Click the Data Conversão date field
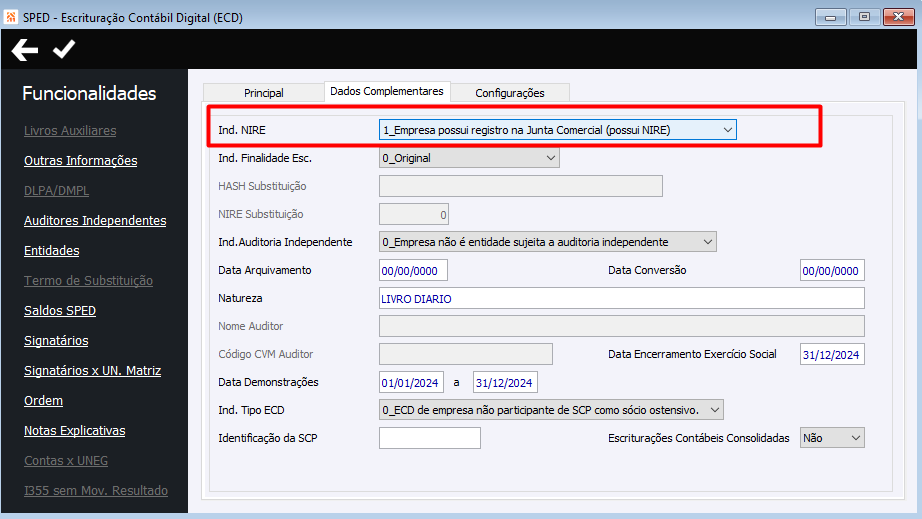Screen dimensions: 922x519 click(x=832, y=270)
